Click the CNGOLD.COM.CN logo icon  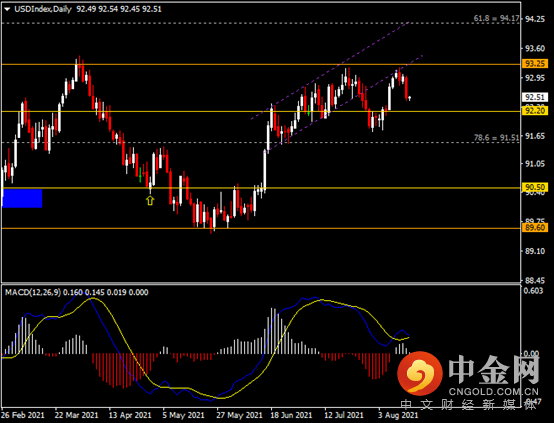tap(420, 374)
